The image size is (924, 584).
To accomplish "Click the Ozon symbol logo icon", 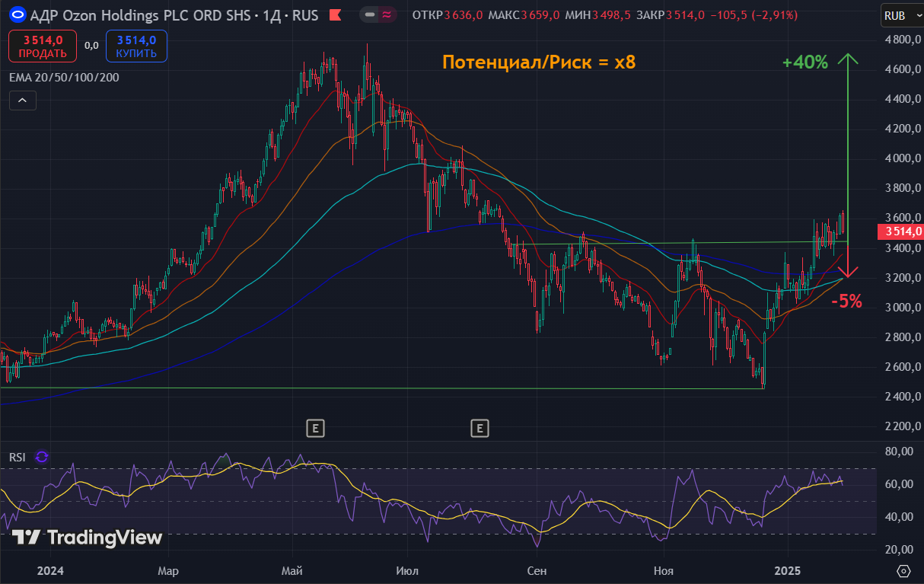I will tap(18, 14).
